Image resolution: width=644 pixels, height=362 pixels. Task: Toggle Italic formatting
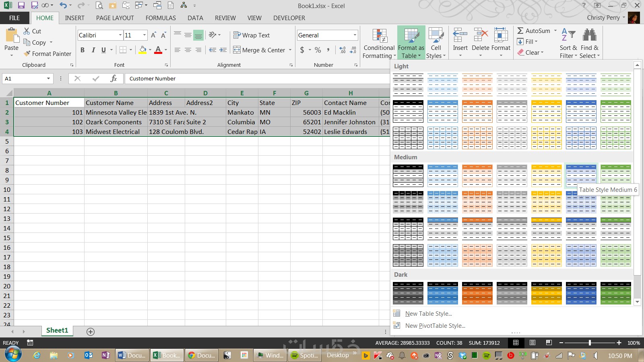pyautogui.click(x=93, y=50)
